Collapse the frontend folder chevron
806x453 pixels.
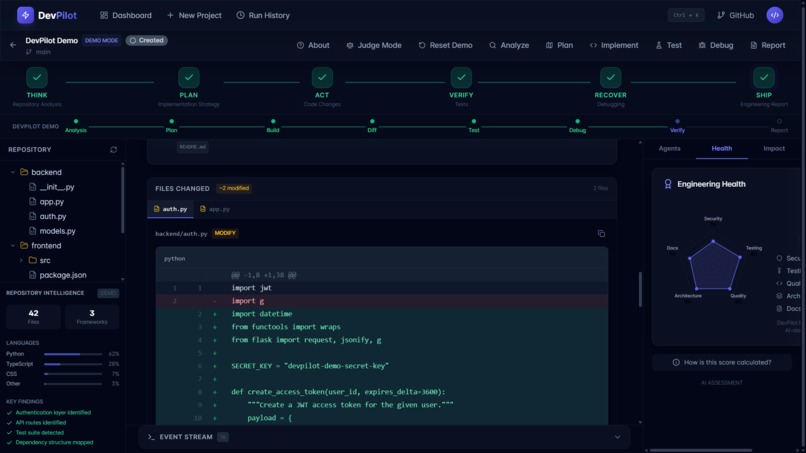pos(12,246)
